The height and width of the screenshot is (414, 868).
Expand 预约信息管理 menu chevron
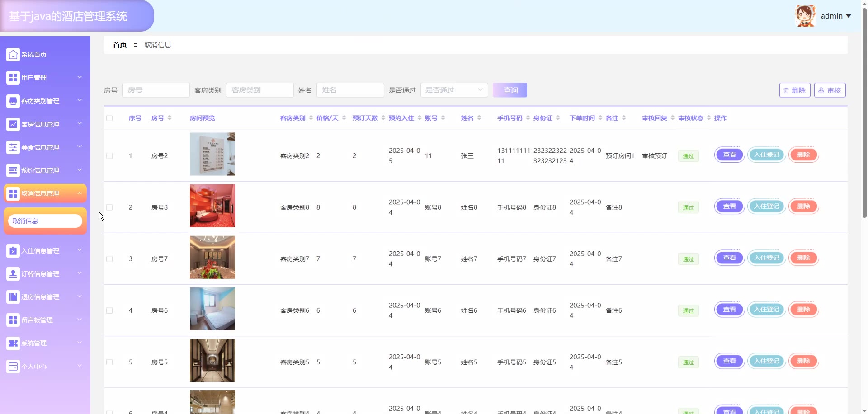[80, 170]
